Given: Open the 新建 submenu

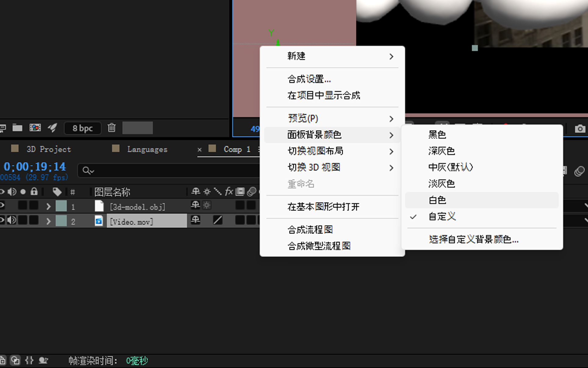Looking at the screenshot, I should pyautogui.click(x=332, y=56).
